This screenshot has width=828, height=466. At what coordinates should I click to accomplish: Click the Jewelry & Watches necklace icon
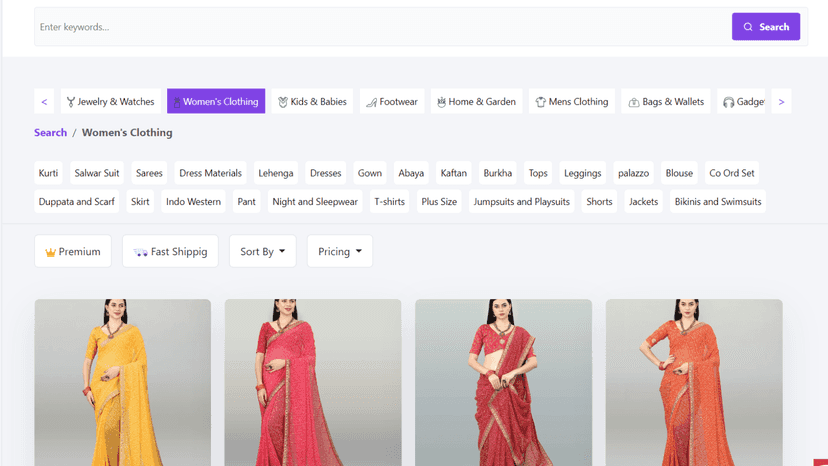pyautogui.click(x=71, y=102)
